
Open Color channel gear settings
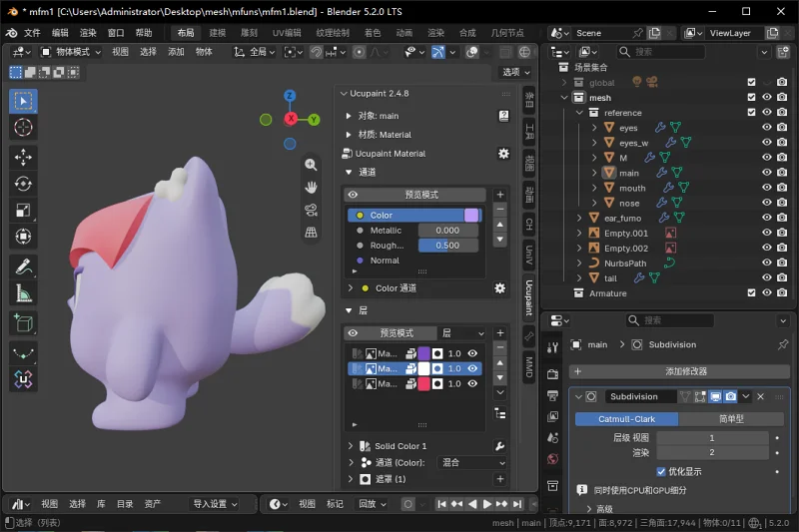coord(500,288)
